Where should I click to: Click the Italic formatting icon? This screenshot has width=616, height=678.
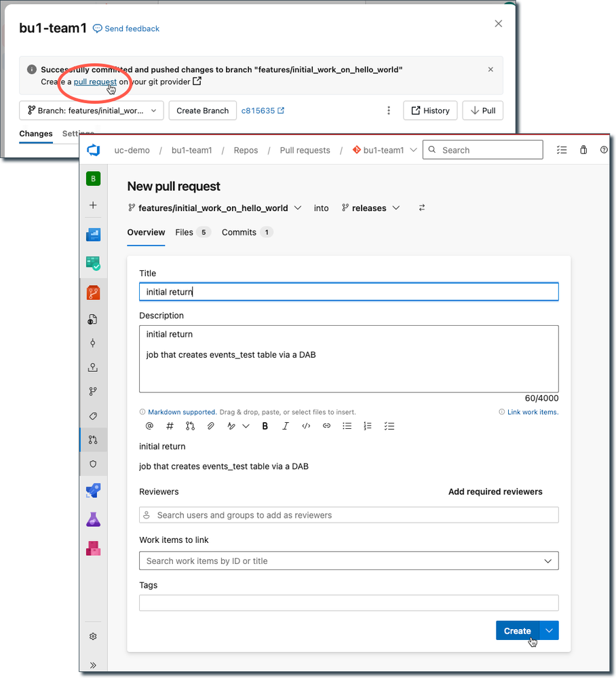click(x=286, y=426)
